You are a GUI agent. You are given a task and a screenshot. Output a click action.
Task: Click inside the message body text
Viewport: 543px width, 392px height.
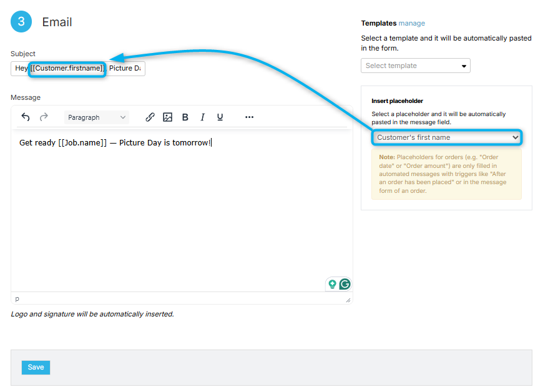click(115, 143)
